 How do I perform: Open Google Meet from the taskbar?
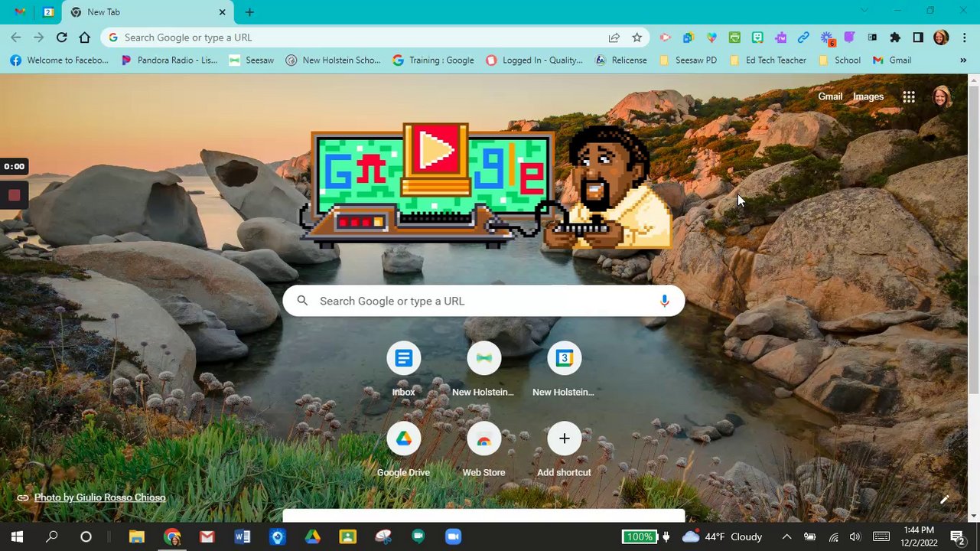pos(418,536)
